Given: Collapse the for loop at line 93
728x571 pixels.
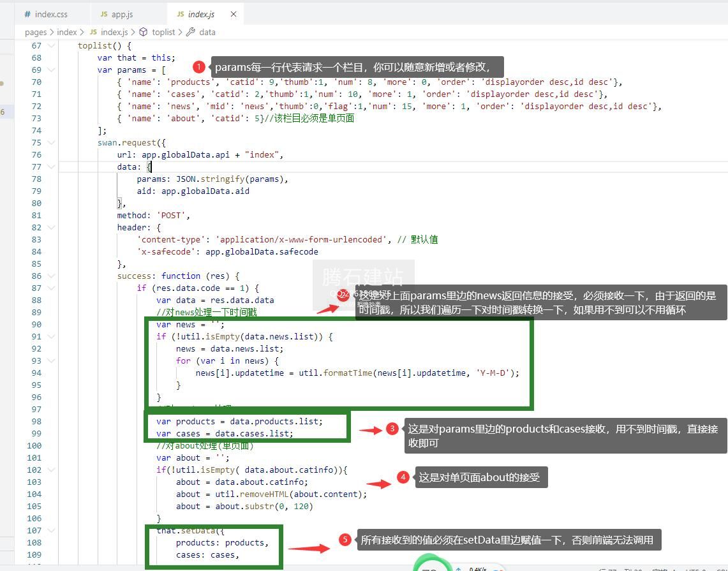Looking at the screenshot, I should click(x=51, y=360).
